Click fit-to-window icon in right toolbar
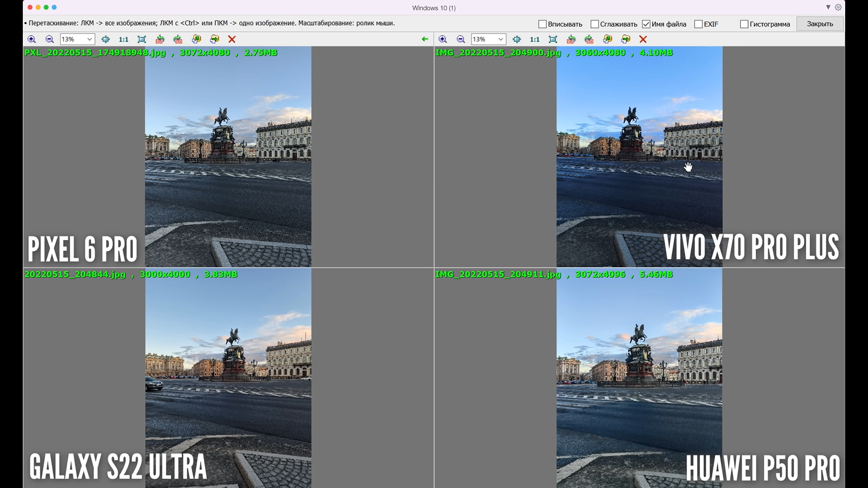This screenshot has height=488, width=868. pos(553,39)
